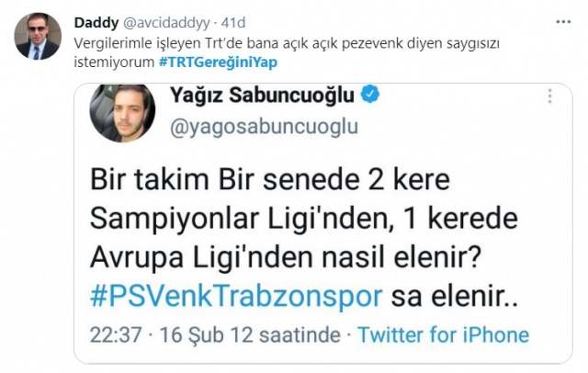This screenshot has width=588, height=373.
Task: Click the Yağız Sabuncuoğlu display name
Action: coord(262,95)
